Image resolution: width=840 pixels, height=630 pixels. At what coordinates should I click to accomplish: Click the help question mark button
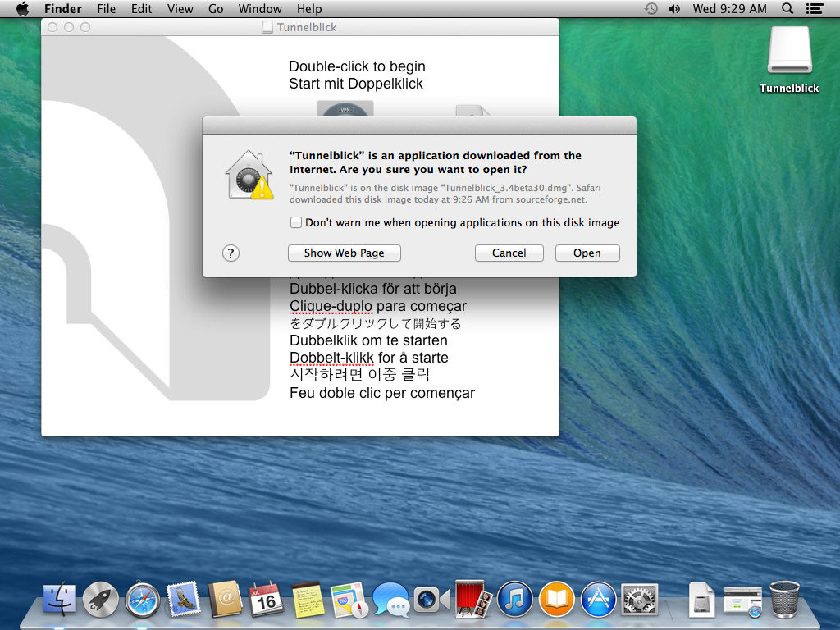coord(231,253)
